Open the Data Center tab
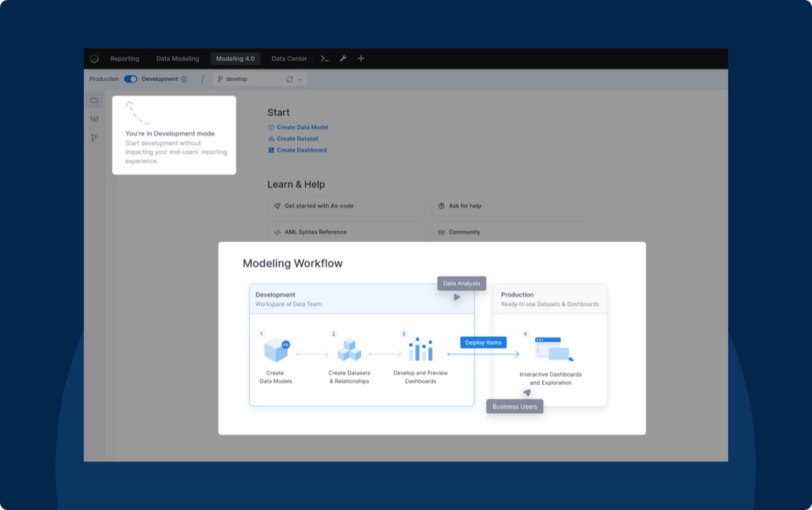 coord(289,59)
